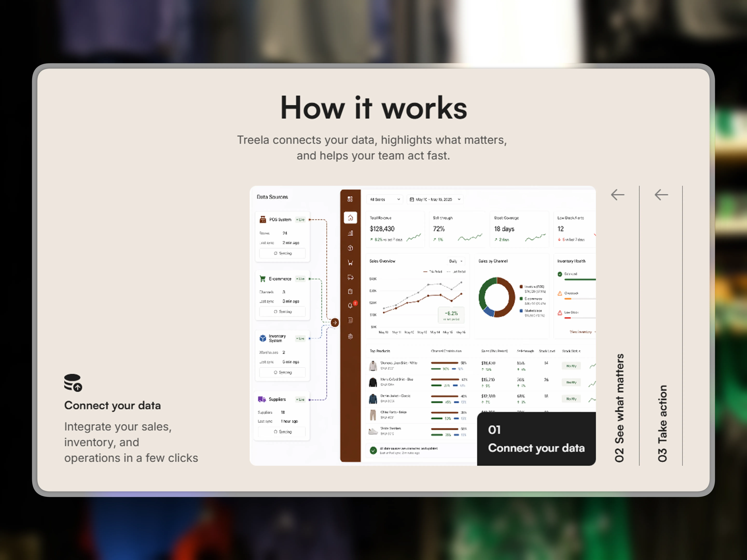Click the Syncing button in the E-commerce card

[x=282, y=311]
